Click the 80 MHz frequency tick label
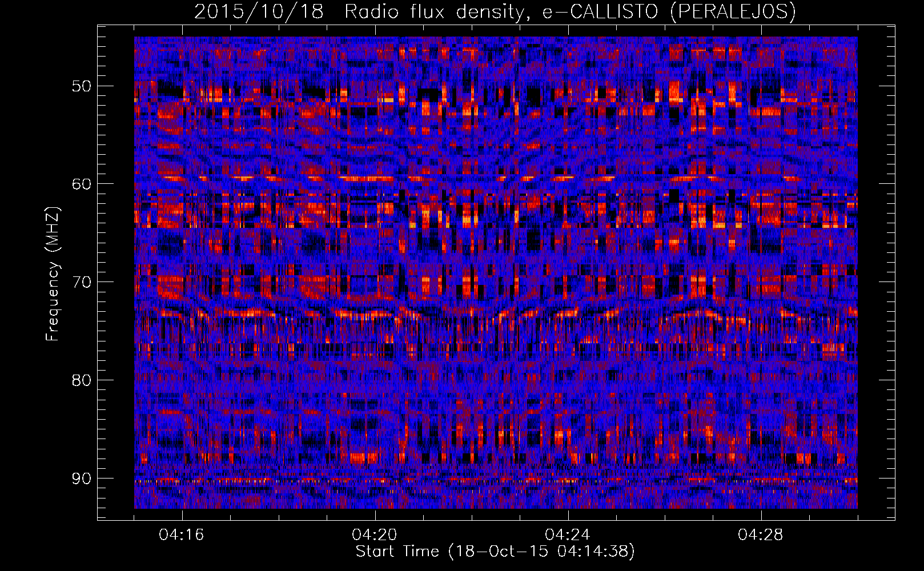Screen dimensions: 924x571 click(81, 380)
